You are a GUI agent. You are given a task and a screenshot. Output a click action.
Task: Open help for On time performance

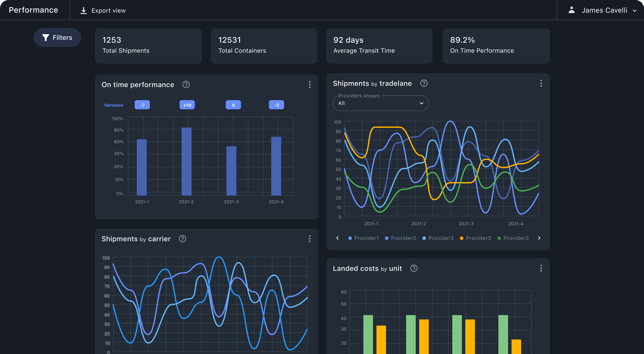(x=186, y=85)
